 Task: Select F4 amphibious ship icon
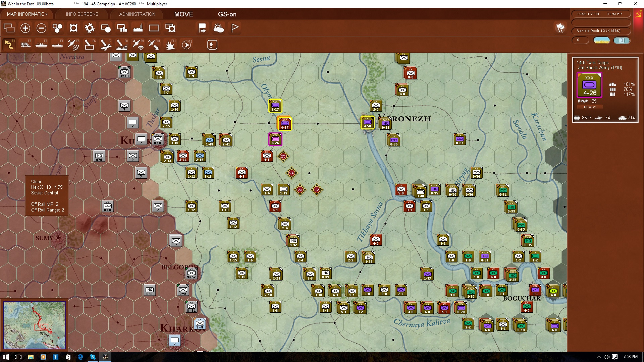(57, 45)
